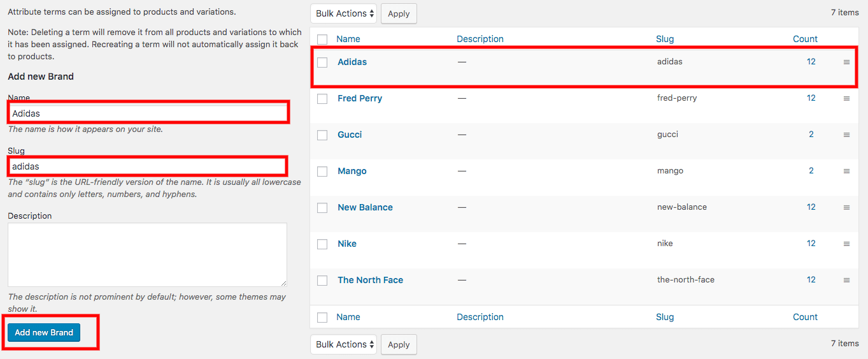Image resolution: width=868 pixels, height=359 pixels.
Task: Click the bottom Apply button
Action: point(399,344)
